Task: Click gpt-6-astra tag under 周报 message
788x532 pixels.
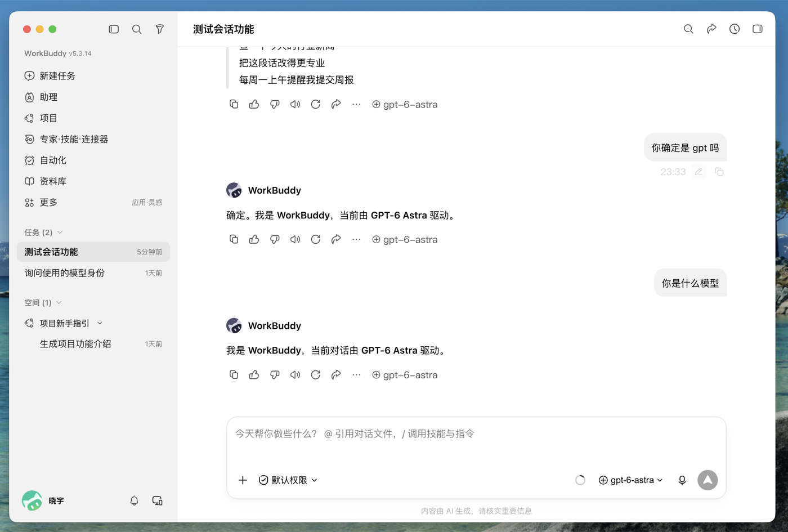Action: (405, 105)
